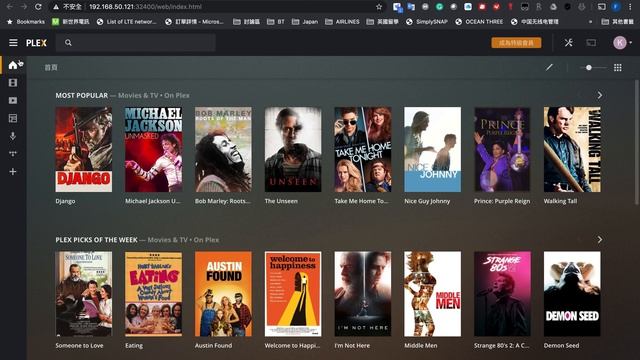The height and width of the screenshot is (360, 640).
Task: Click the 'The Unseen' title text
Action: 281,201
